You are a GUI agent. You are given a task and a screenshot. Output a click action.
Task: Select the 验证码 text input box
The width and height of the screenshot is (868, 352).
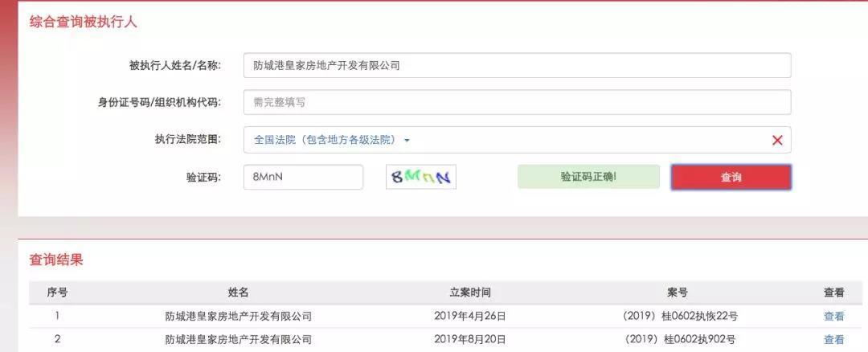303,177
